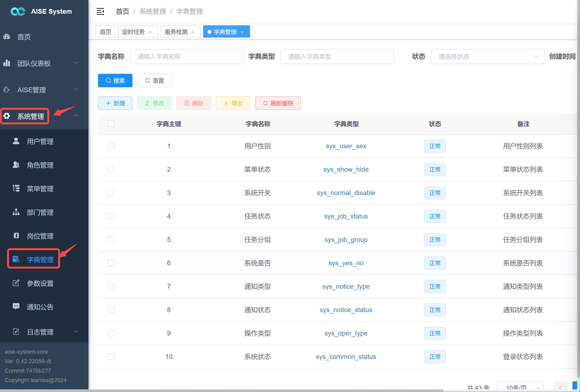Click the 重置 button
The width and height of the screenshot is (580, 392).
(154, 81)
